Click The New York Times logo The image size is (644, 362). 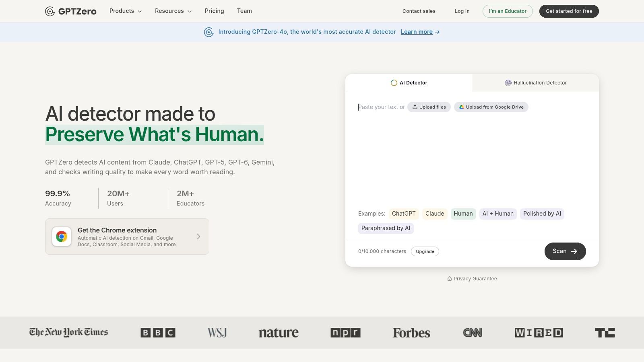click(x=68, y=332)
